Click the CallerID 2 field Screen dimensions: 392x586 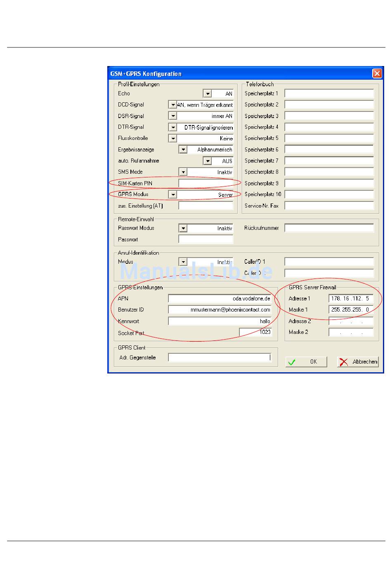click(329, 273)
